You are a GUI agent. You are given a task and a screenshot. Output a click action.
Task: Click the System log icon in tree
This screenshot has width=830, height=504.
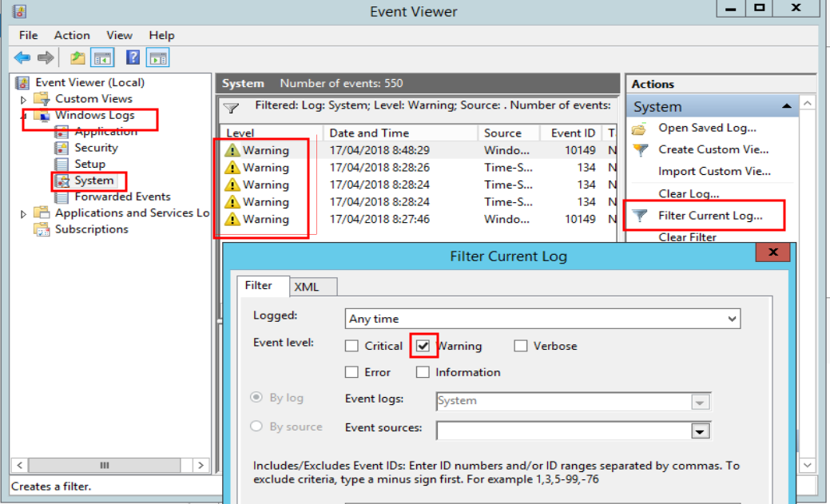coord(62,181)
